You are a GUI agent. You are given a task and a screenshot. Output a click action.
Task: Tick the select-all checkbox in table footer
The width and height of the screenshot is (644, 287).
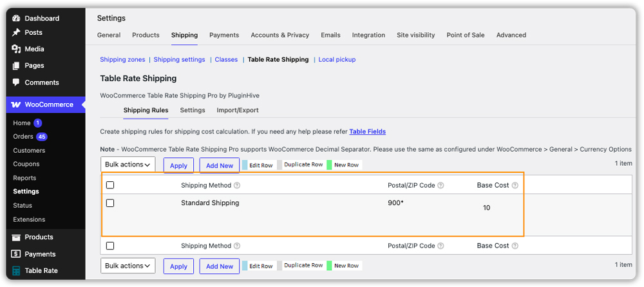coord(110,246)
